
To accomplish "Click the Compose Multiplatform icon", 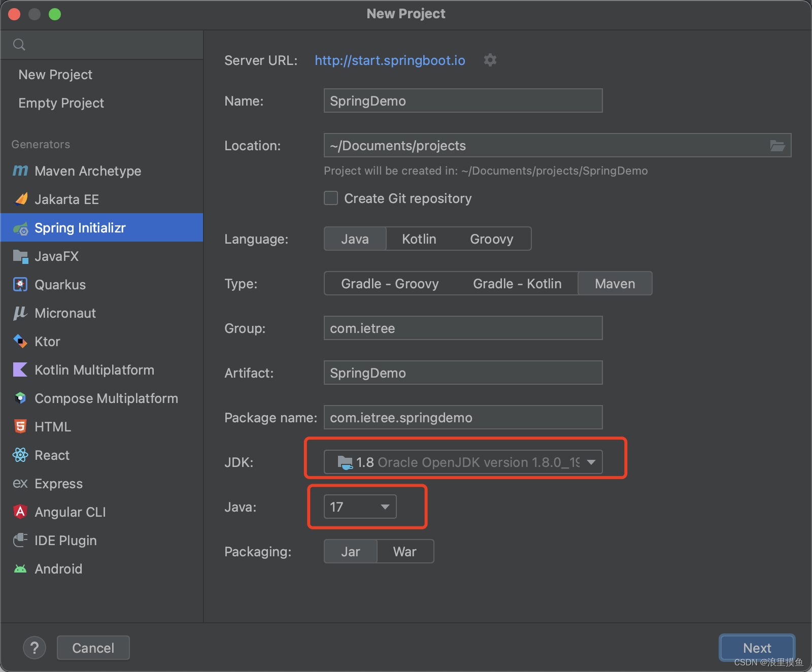I will pyautogui.click(x=20, y=398).
